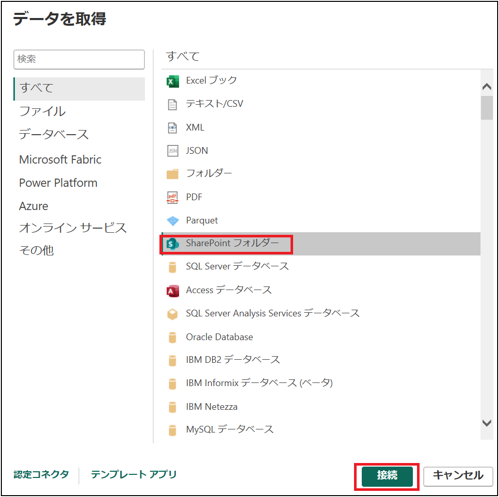The height and width of the screenshot is (497, 499).
Task: Click the IBM DB2 データベース icon
Action: tap(172, 360)
